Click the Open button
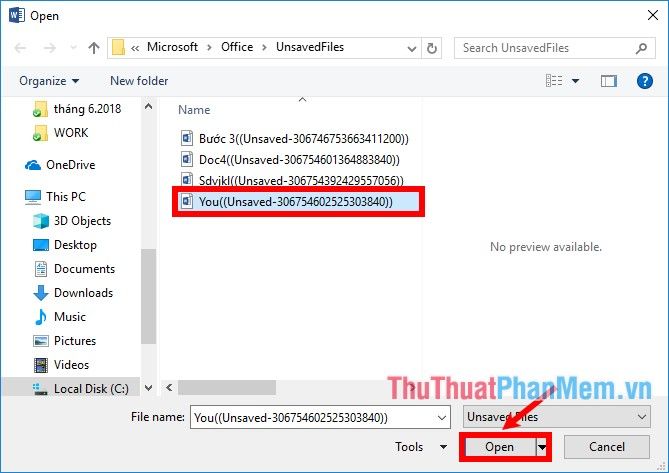The width and height of the screenshot is (669, 473). coord(499,447)
